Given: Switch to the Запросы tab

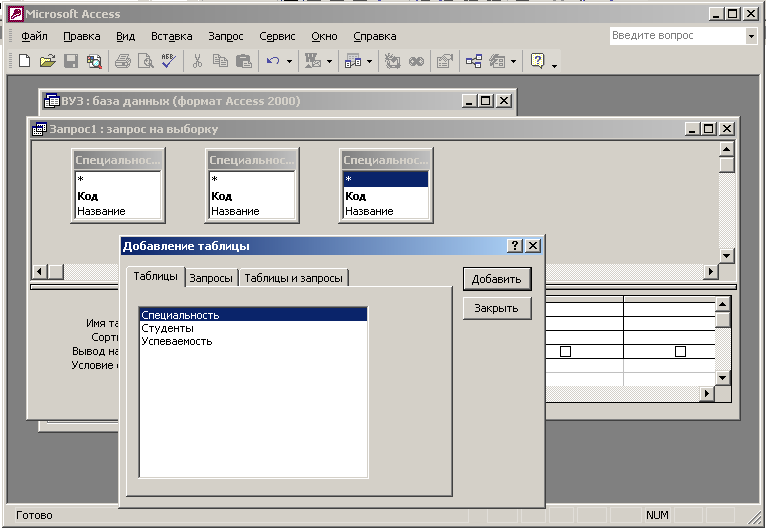Looking at the screenshot, I should point(211,278).
